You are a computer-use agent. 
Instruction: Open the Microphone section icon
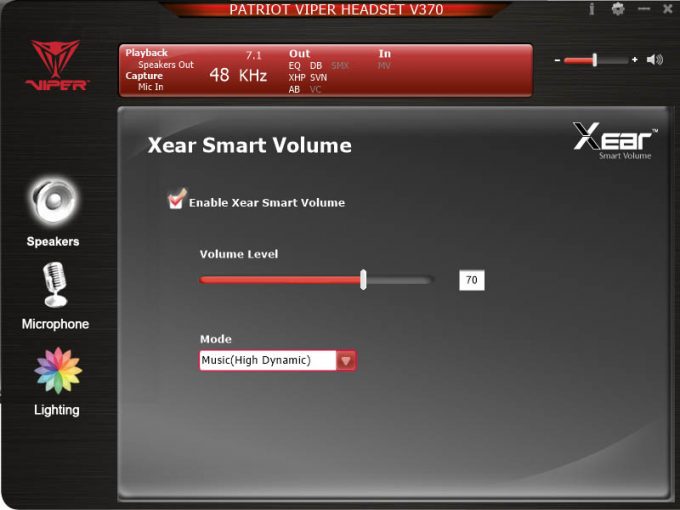(55, 284)
